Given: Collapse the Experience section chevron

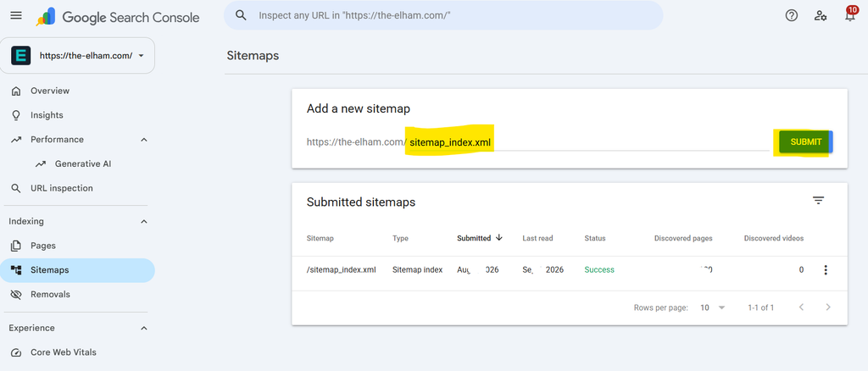Looking at the screenshot, I should click(x=144, y=329).
